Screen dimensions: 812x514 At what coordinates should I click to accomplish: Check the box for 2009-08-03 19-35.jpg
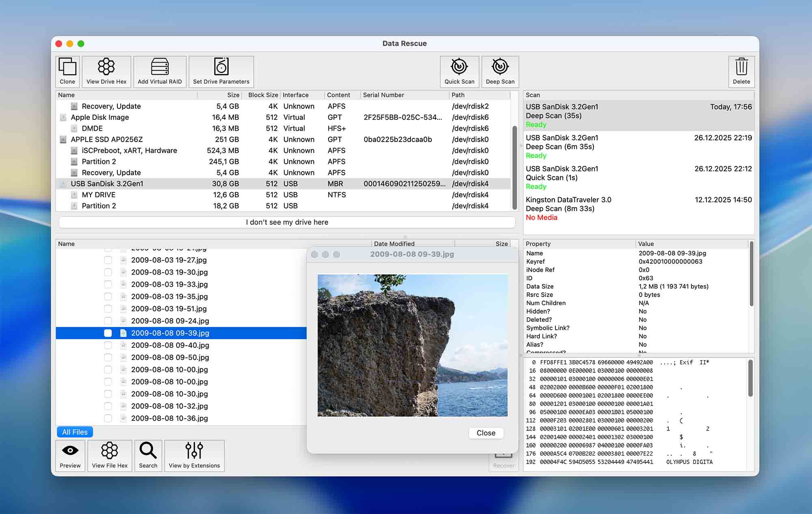pos(108,297)
